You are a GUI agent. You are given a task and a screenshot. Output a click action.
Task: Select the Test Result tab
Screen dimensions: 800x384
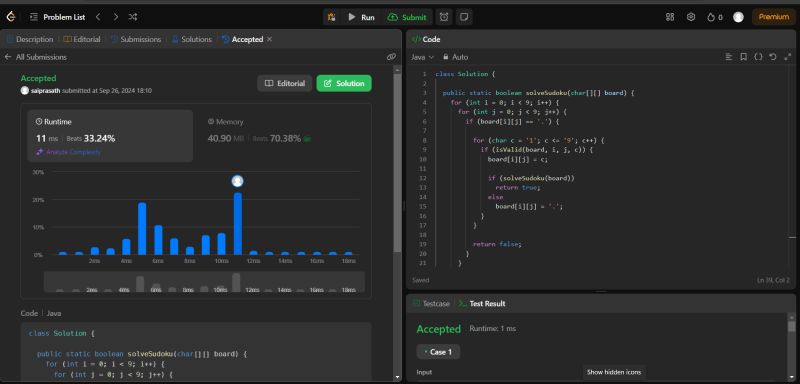pos(482,303)
